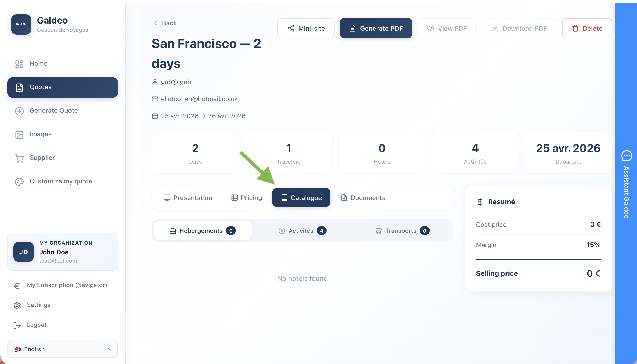Viewport: 637px width, 364px height.
Task: Click the Margin 15% value
Action: click(x=593, y=245)
